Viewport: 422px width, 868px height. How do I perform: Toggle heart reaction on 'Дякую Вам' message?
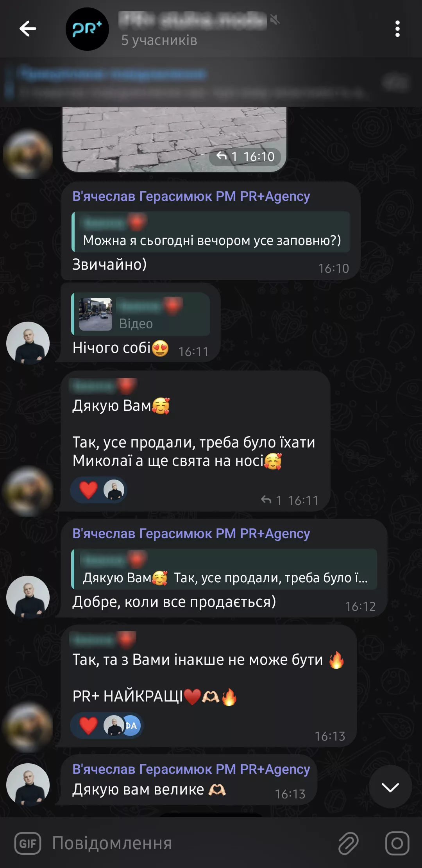pyautogui.click(x=89, y=490)
